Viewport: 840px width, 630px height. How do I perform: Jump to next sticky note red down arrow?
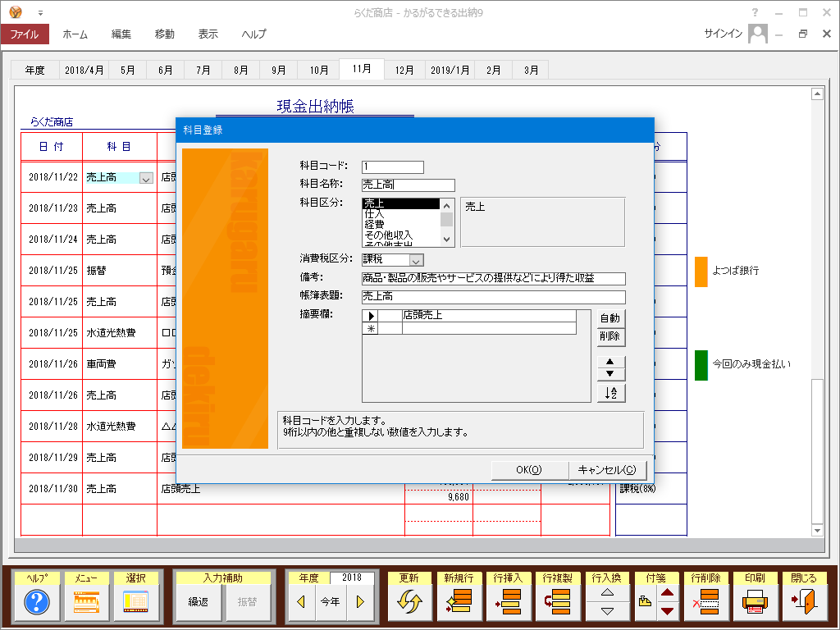tap(668, 611)
